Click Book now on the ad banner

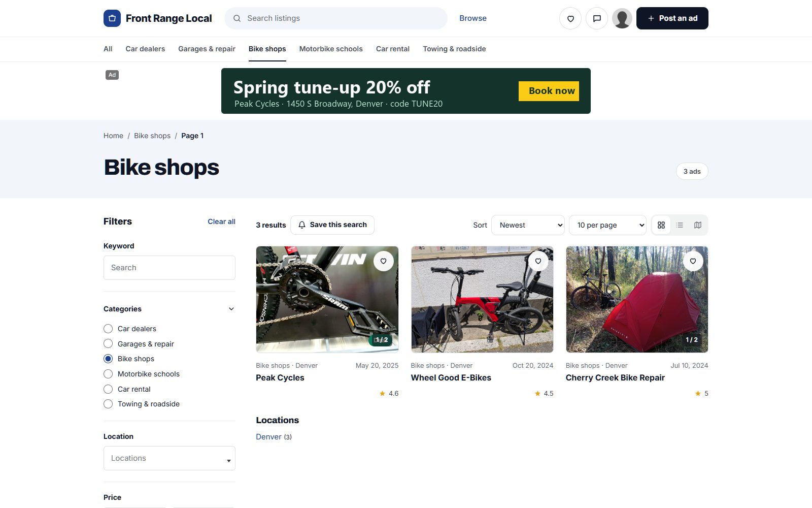coord(549,91)
